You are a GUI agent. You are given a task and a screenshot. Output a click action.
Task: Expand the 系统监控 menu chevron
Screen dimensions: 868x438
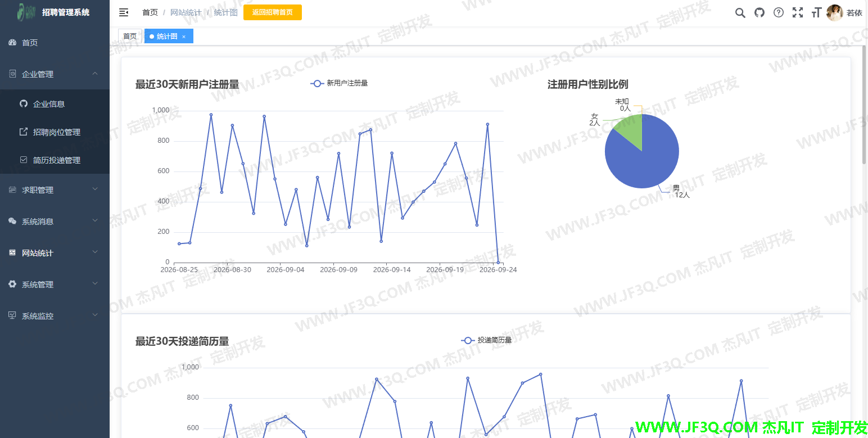coord(95,315)
